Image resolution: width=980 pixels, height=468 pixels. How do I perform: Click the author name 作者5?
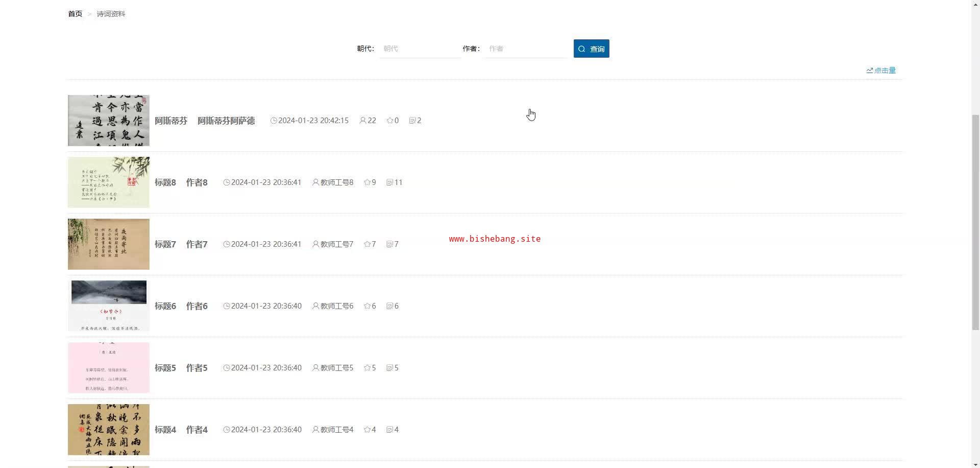197,368
